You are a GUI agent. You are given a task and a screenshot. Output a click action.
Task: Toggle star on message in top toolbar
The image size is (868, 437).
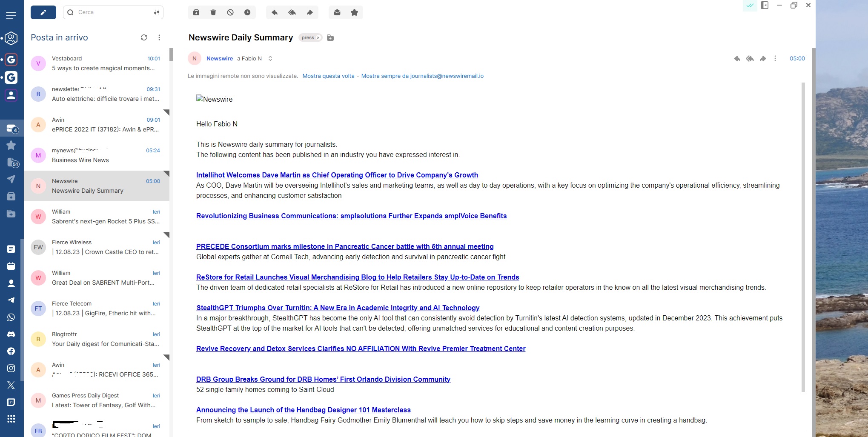354,12
